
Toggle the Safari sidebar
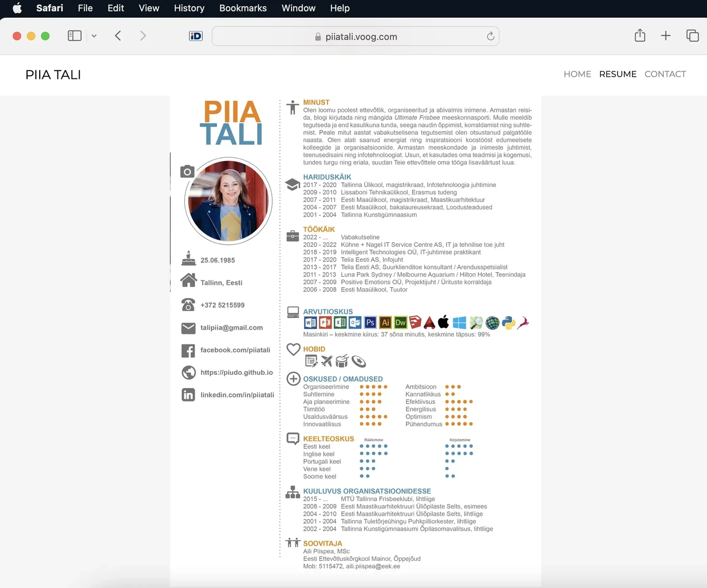click(x=75, y=36)
